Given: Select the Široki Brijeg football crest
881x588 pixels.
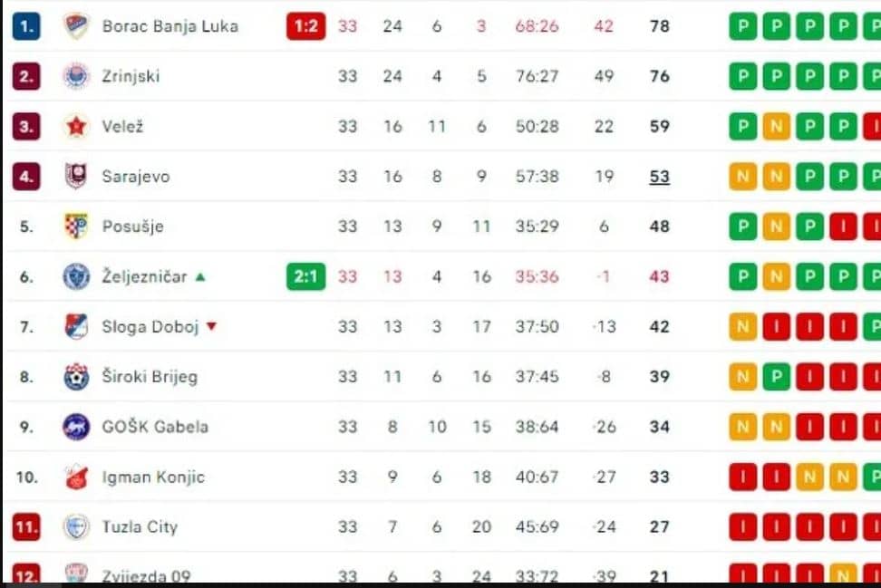Looking at the screenshot, I should pos(76,376).
